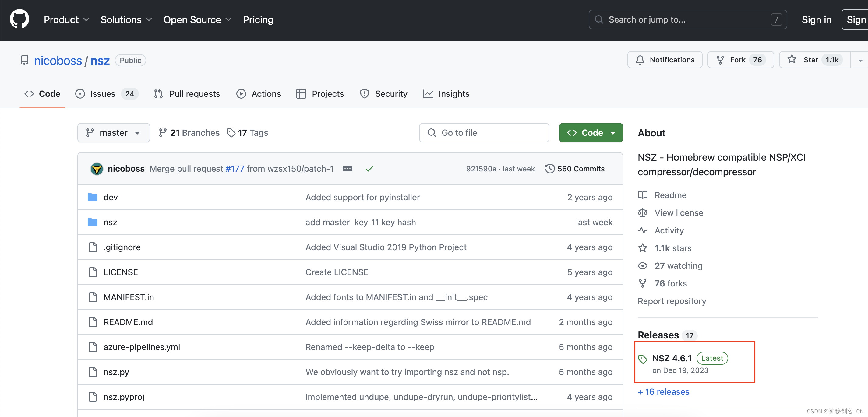Go to the Security tab
Image resolution: width=868 pixels, height=417 pixels.
384,94
